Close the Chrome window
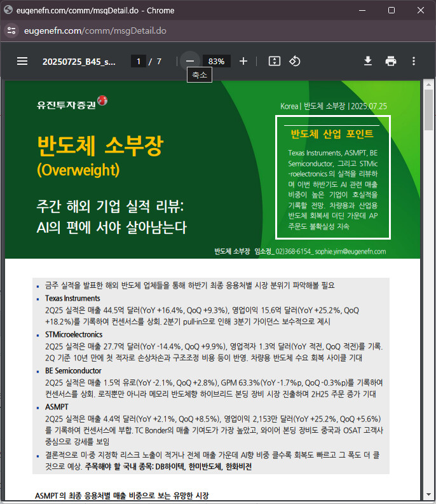Image resolution: width=436 pixels, height=504 pixels. pyautogui.click(x=421, y=10)
